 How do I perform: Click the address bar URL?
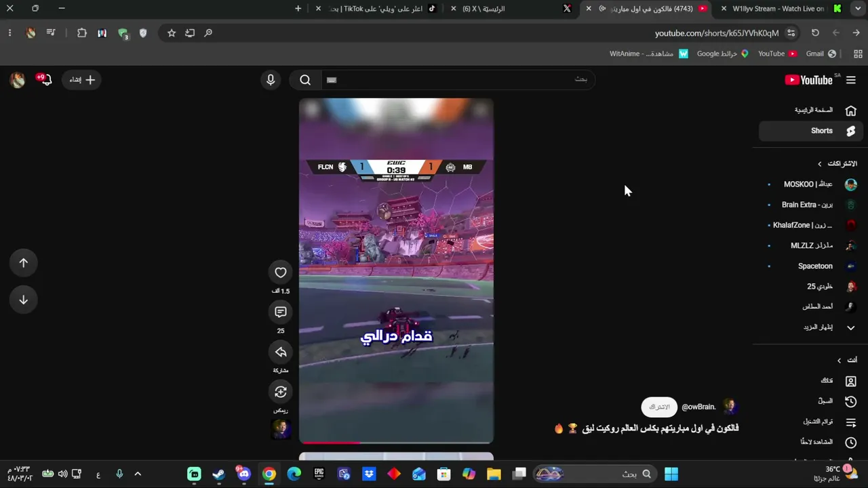point(717,33)
